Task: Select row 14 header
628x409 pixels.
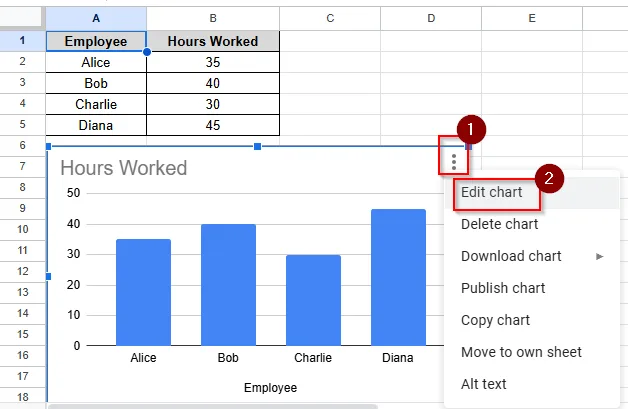Action: [x=22, y=313]
